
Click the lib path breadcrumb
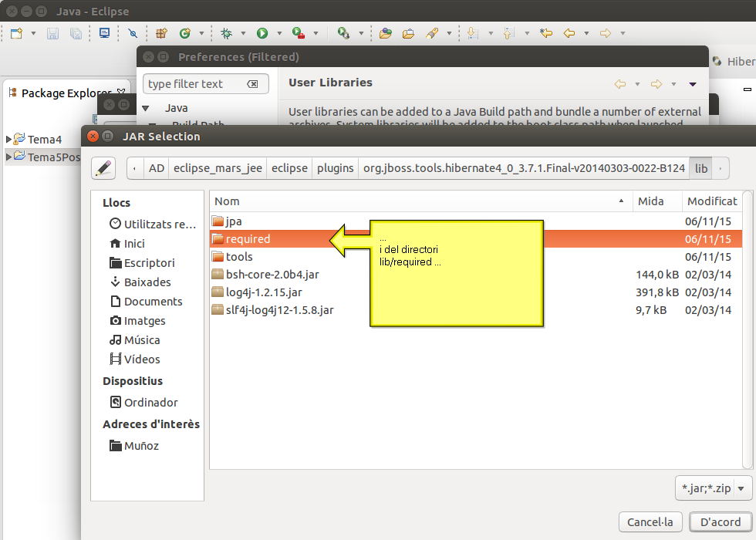pos(701,168)
